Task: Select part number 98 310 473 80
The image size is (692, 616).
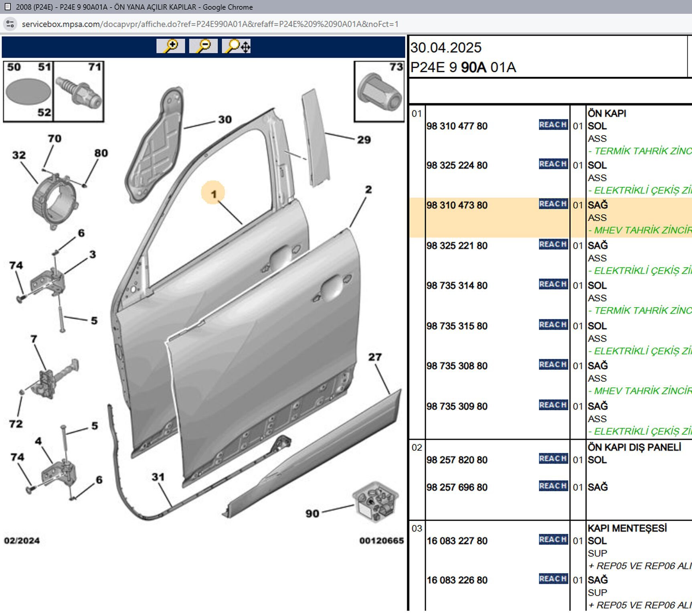Action: [457, 205]
